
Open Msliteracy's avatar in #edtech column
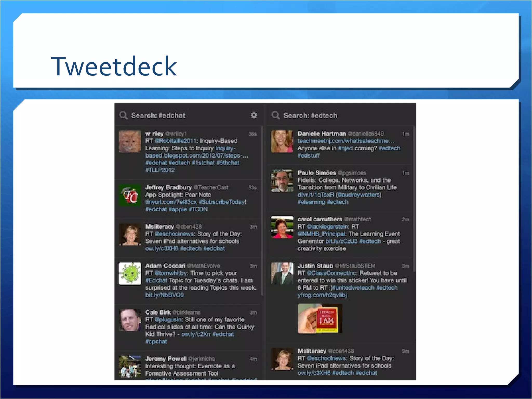coord(282,359)
